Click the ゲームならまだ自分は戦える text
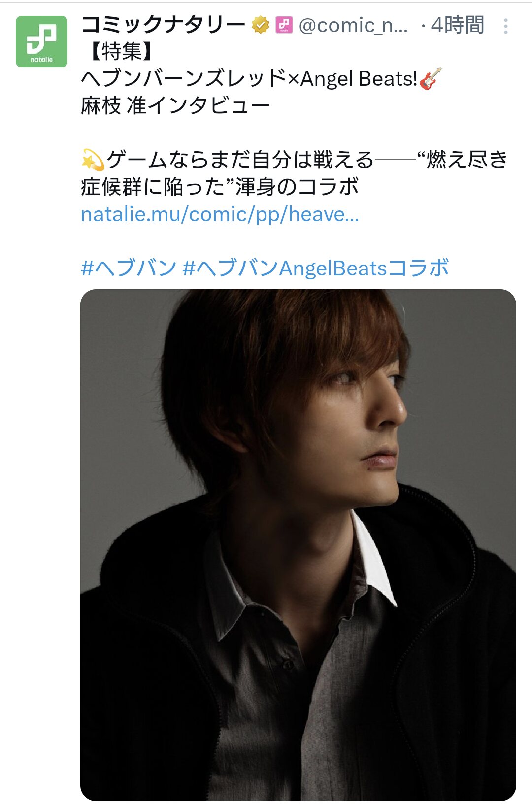The width and height of the screenshot is (532, 805). 240,160
